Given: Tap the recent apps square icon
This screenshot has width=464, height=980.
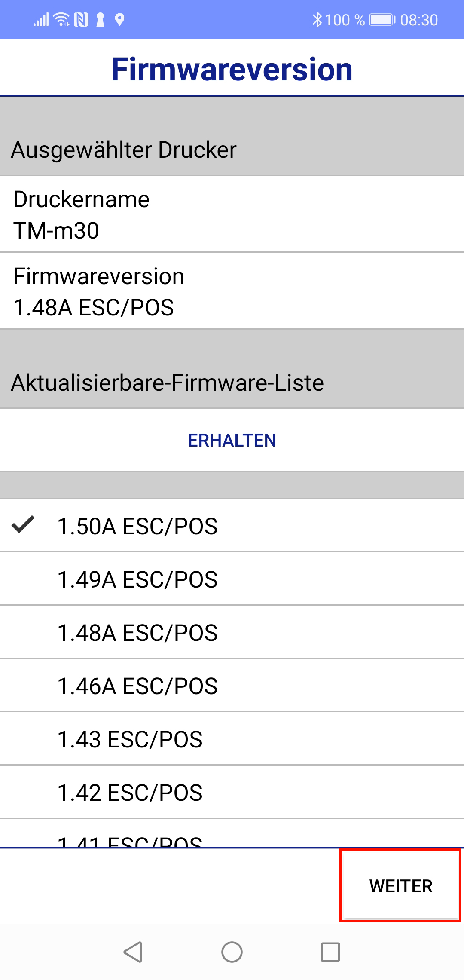Looking at the screenshot, I should 330,952.
